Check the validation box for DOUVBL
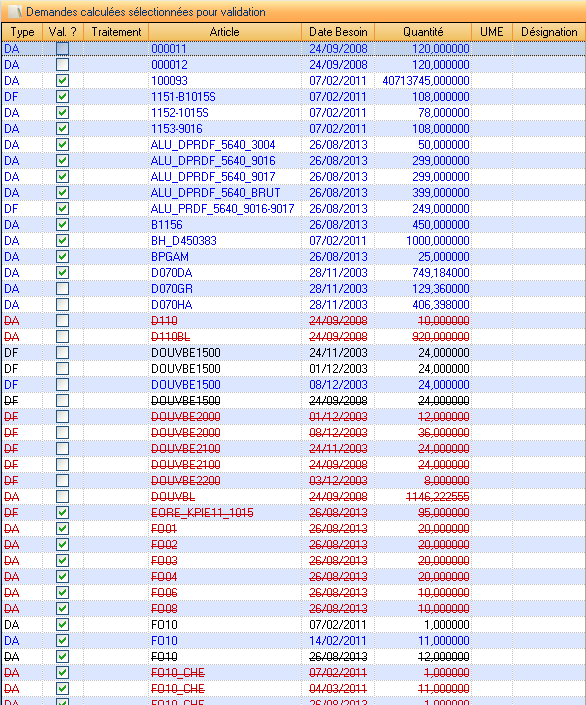Viewport: 586px width, 705px height. coord(63,496)
